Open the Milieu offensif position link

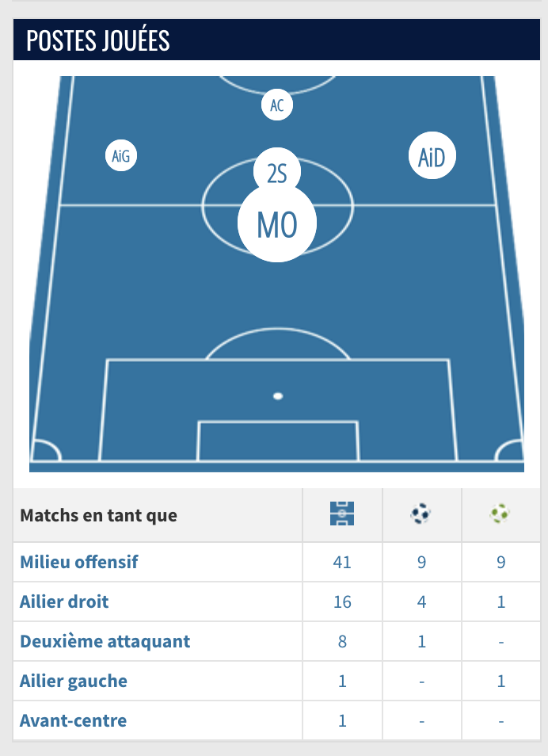[x=79, y=562]
